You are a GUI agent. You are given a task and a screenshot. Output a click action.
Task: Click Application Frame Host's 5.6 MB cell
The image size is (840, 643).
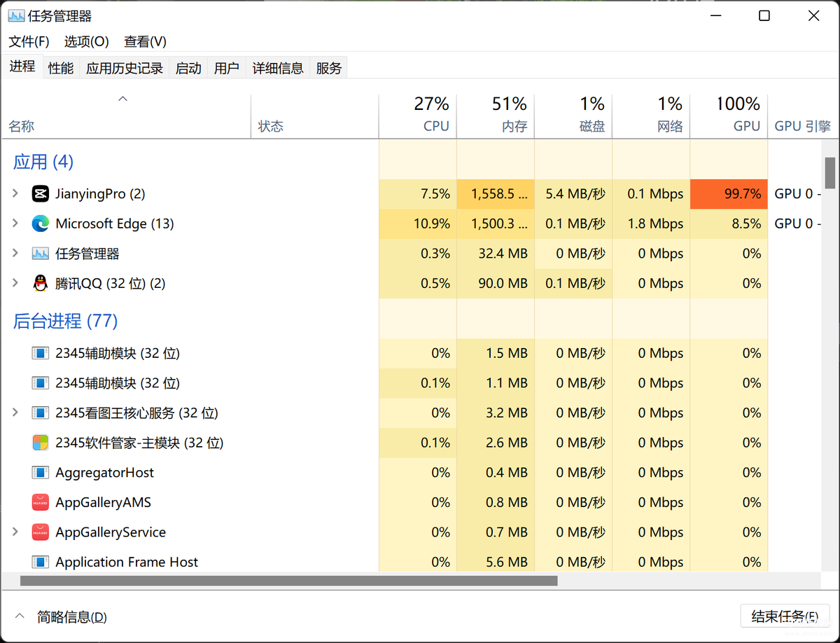tap(496, 562)
